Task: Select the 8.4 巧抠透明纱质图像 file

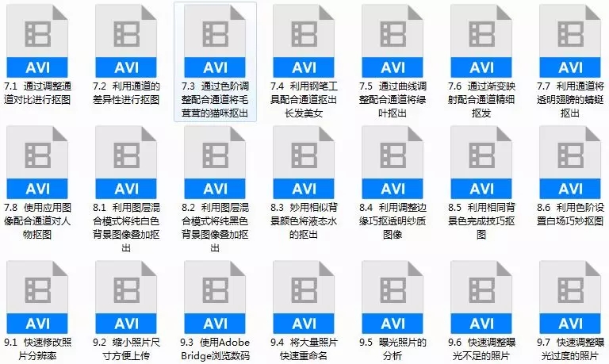Action: [x=393, y=163]
